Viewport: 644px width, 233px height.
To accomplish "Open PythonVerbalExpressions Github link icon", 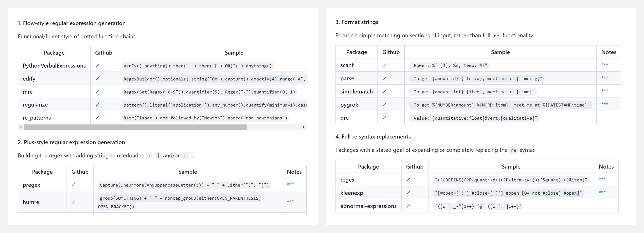I will pyautogui.click(x=97, y=65).
